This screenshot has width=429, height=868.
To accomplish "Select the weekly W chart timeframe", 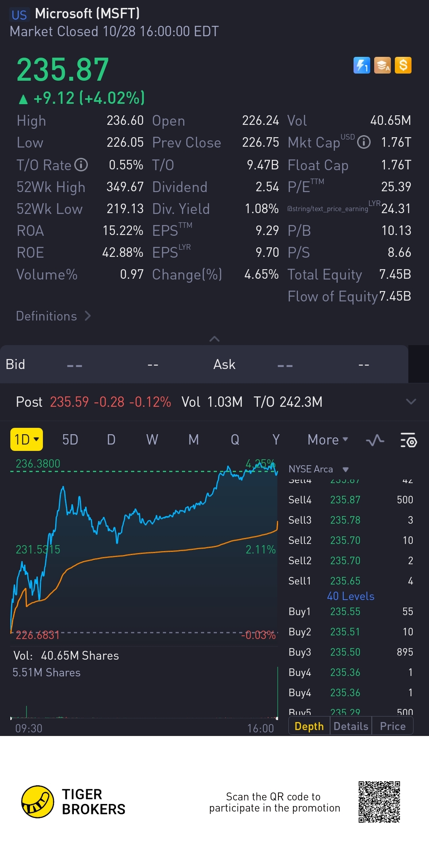I will coord(152,440).
